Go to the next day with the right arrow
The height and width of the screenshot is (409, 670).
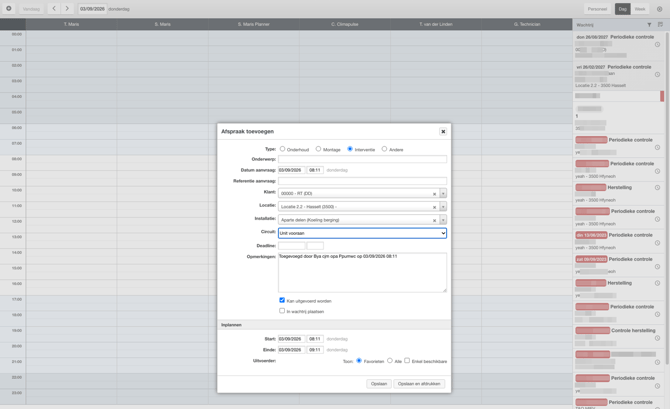[67, 9]
